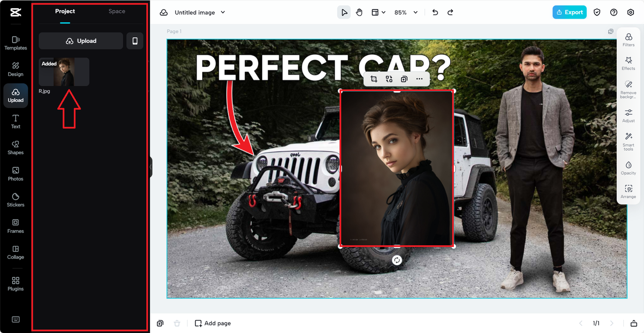Select the Upload sidebar item
The width and height of the screenshot is (644, 333).
(16, 95)
